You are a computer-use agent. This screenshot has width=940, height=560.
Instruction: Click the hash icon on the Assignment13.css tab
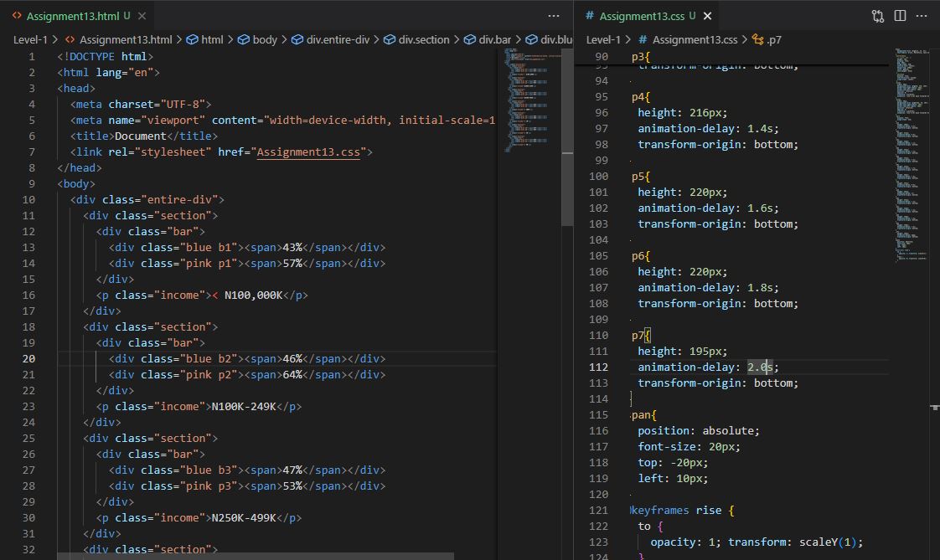click(x=591, y=15)
